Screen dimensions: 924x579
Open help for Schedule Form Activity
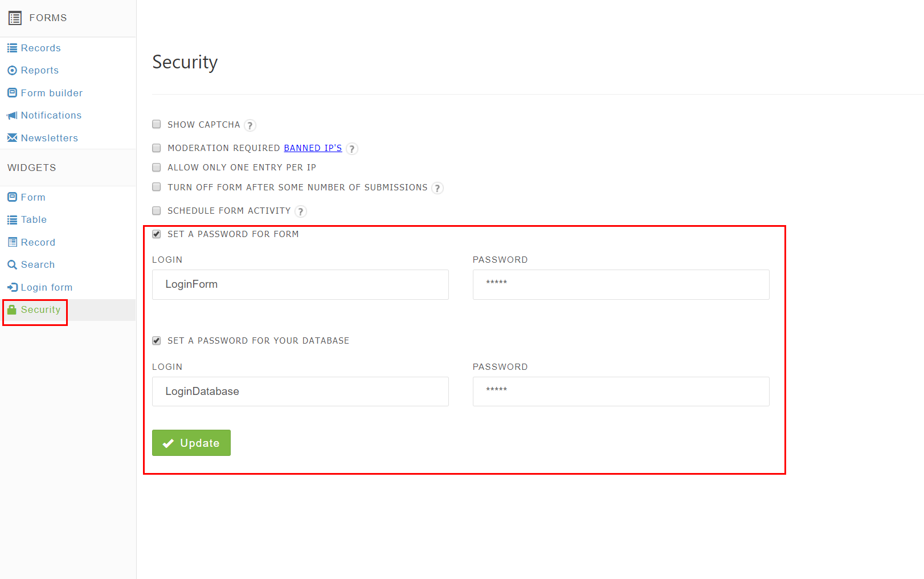pyautogui.click(x=301, y=211)
